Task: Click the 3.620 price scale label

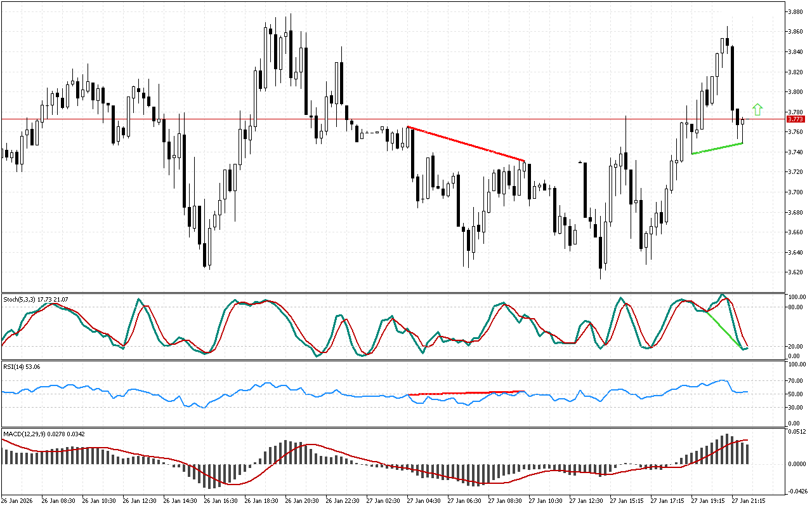Action: click(x=796, y=272)
